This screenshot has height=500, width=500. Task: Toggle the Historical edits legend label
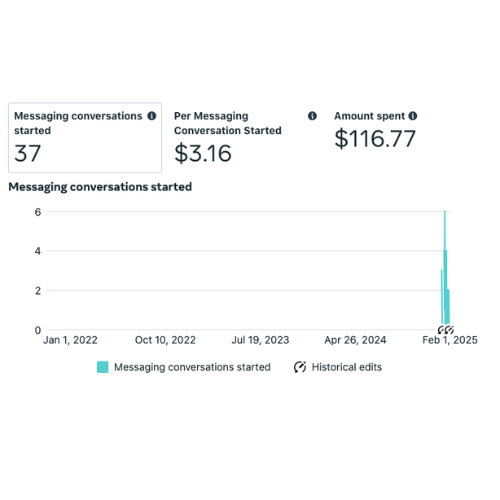(x=347, y=367)
